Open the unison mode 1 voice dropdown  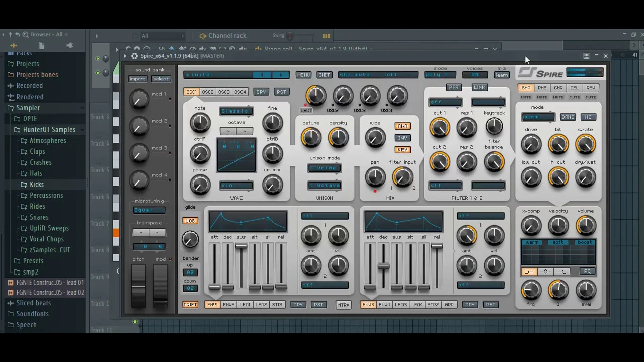click(325, 168)
